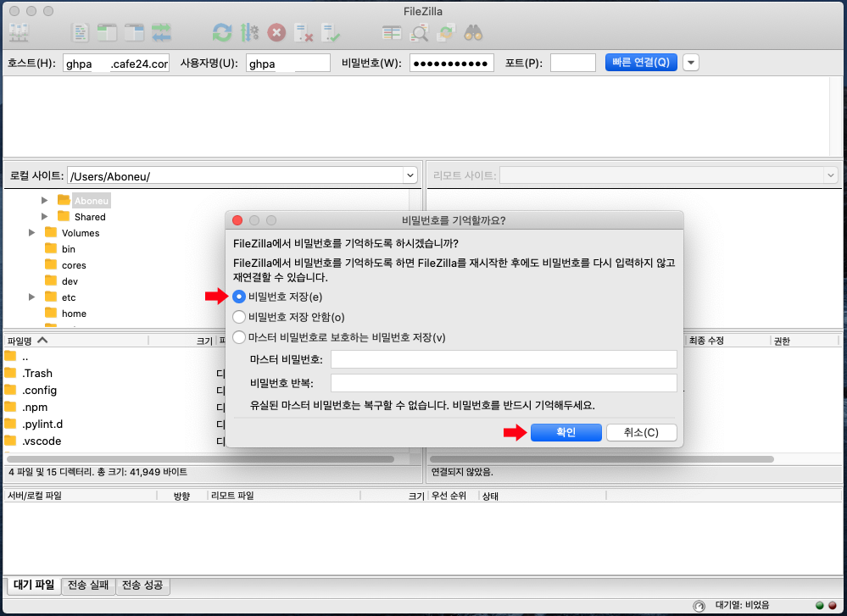847x616 pixels.
Task: Click the binoculars file search icon
Action: coord(473,33)
